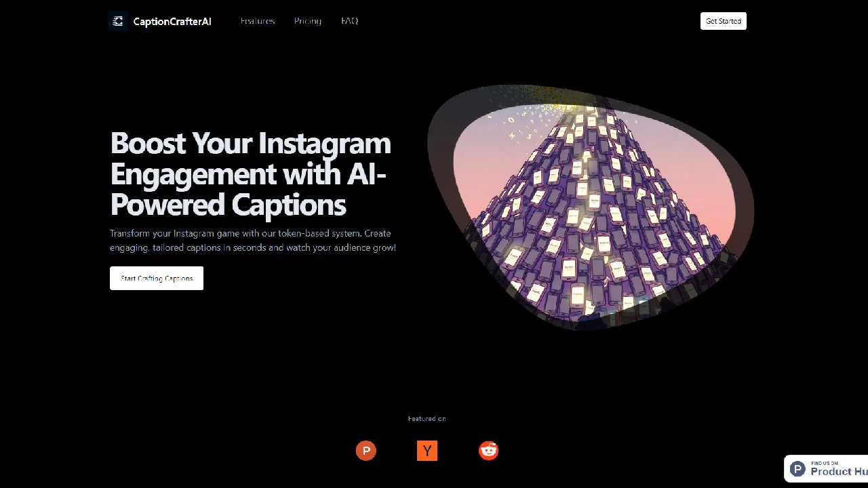
Task: Jump to the FAQ section
Action: point(350,21)
